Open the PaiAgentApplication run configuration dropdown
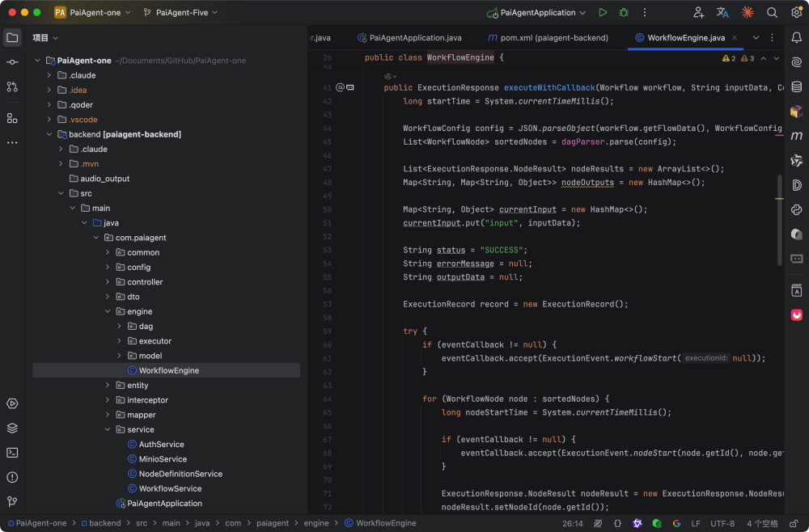 (x=537, y=13)
